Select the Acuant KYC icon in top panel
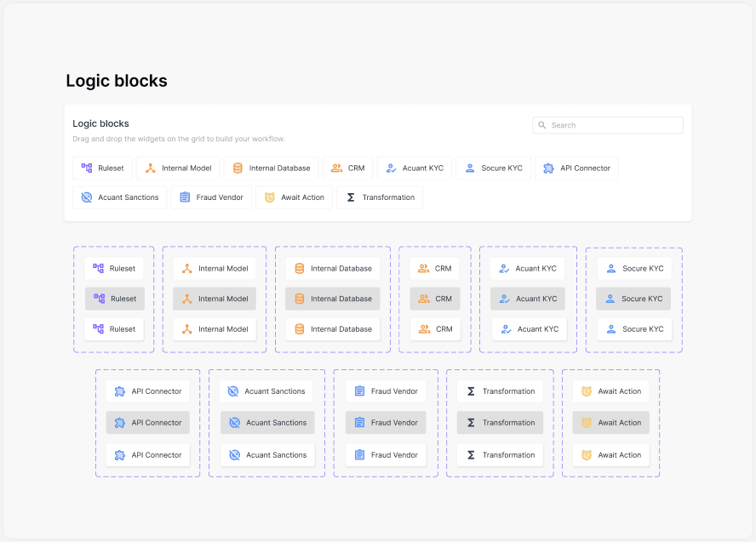The width and height of the screenshot is (756, 542). tap(391, 168)
